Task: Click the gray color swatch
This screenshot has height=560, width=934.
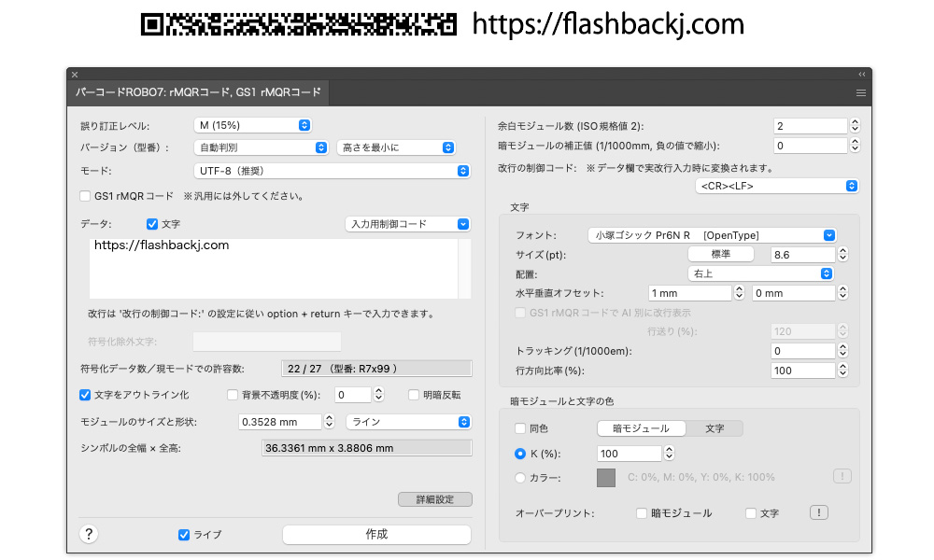Action: tap(606, 478)
